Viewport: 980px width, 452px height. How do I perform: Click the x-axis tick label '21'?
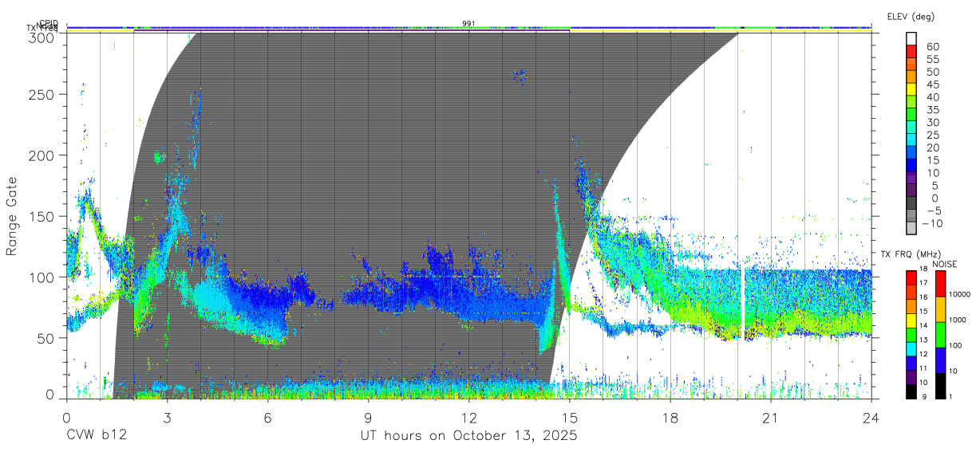pos(770,418)
